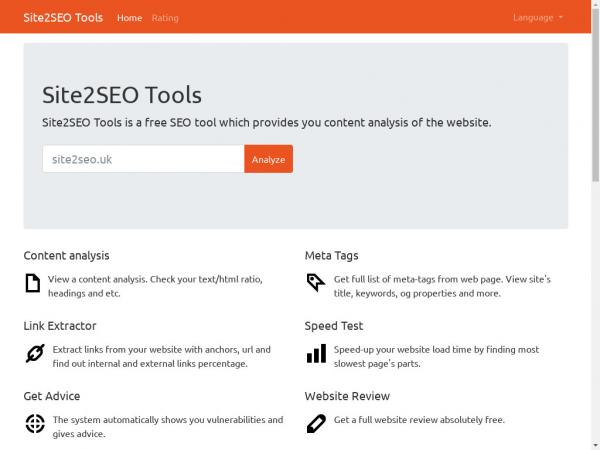This screenshot has width=600, height=450.
Task: Click the Meta Tags heading
Action: 331,255
